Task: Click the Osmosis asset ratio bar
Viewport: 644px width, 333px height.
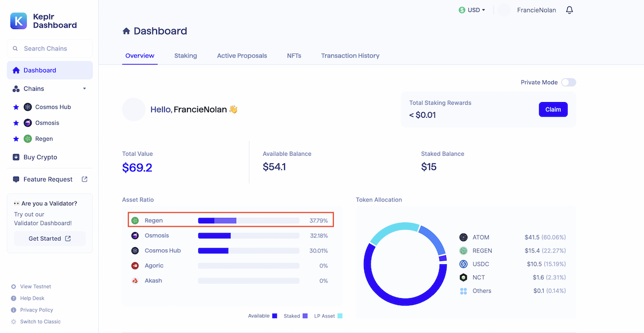Action: point(248,236)
